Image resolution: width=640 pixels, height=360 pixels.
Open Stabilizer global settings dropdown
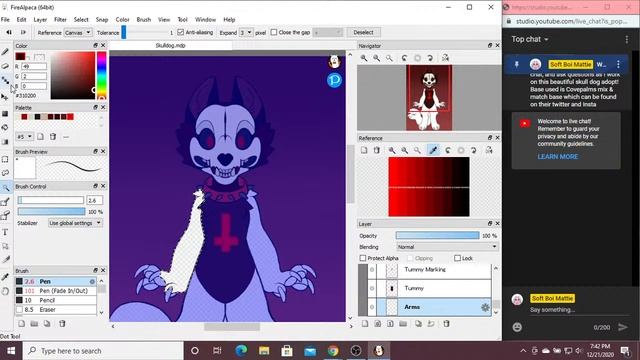(75, 223)
